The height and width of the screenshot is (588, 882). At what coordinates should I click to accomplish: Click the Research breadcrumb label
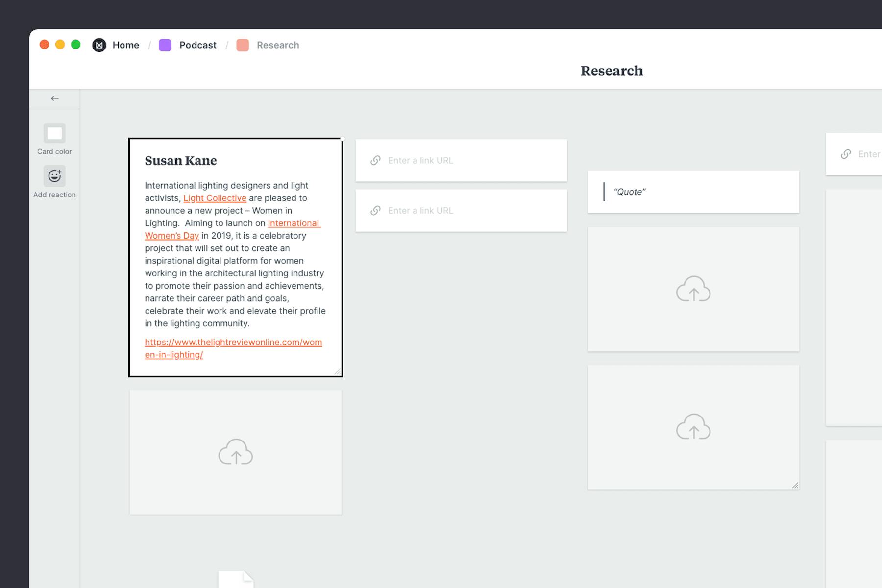(x=278, y=45)
